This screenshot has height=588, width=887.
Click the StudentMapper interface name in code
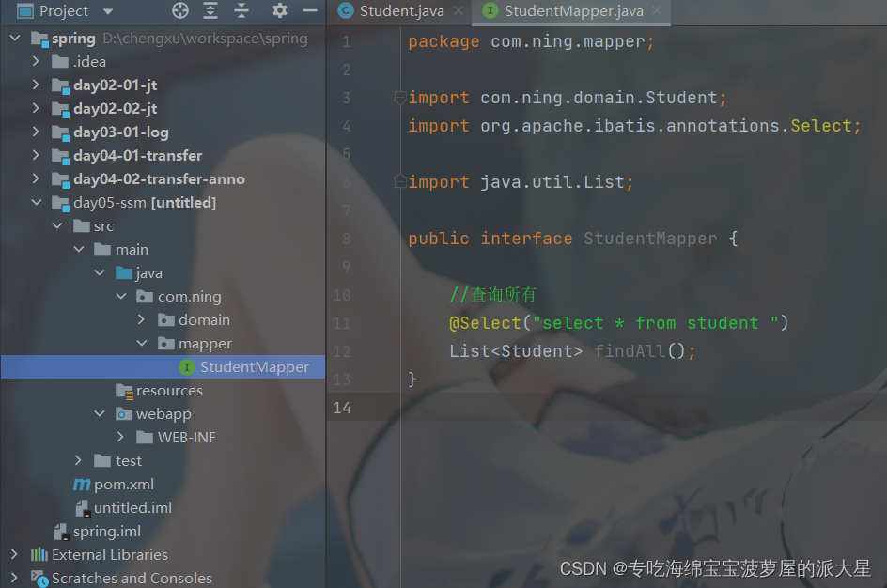650,238
